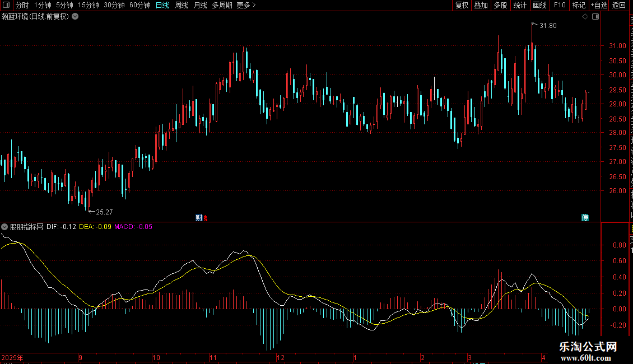Viewport: 633px width, 364px height.
Task: Click the 财 financial report marker
Action: coord(199,218)
